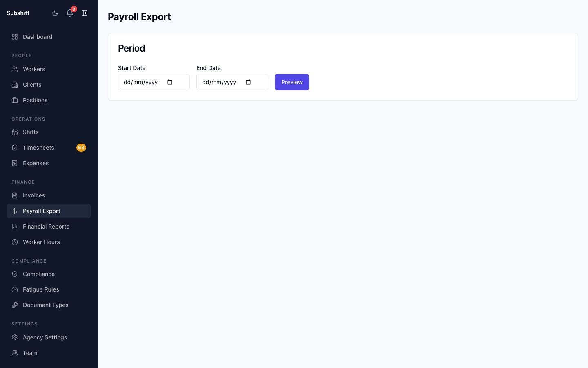This screenshot has height=368, width=588.
Task: Open Expenses menu item
Action: [49, 163]
